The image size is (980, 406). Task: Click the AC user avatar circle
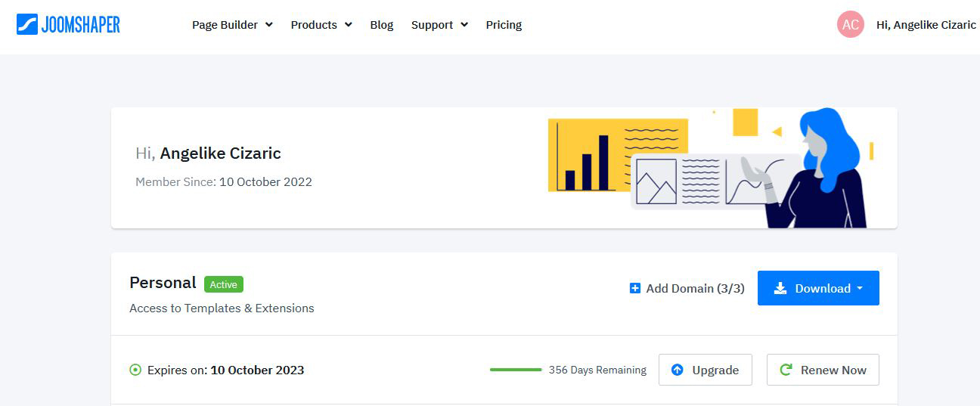coord(850,25)
